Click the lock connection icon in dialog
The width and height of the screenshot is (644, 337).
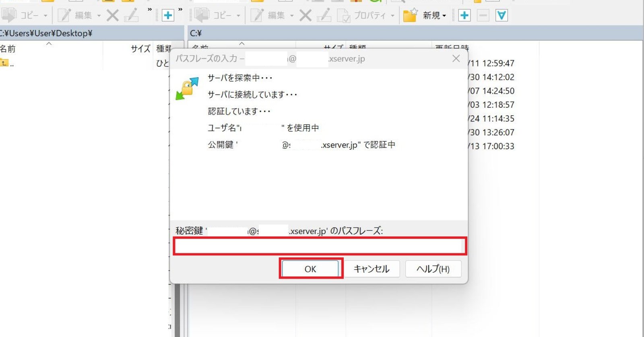[187, 88]
